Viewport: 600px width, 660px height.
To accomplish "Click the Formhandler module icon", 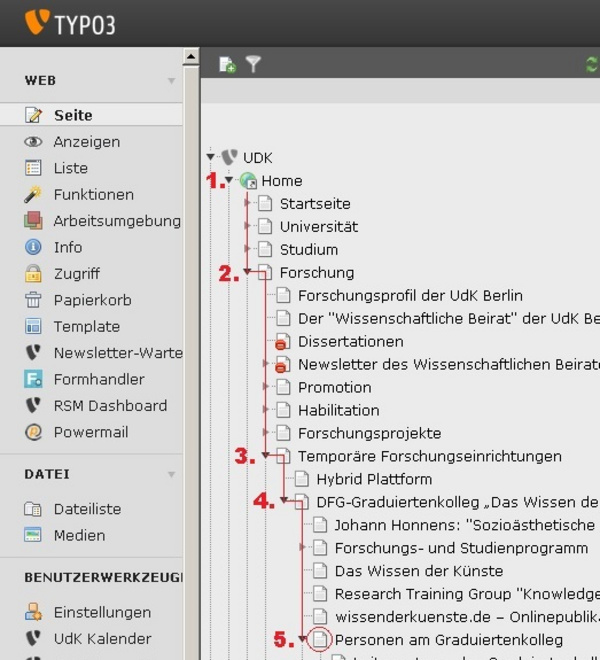I will coord(33,379).
